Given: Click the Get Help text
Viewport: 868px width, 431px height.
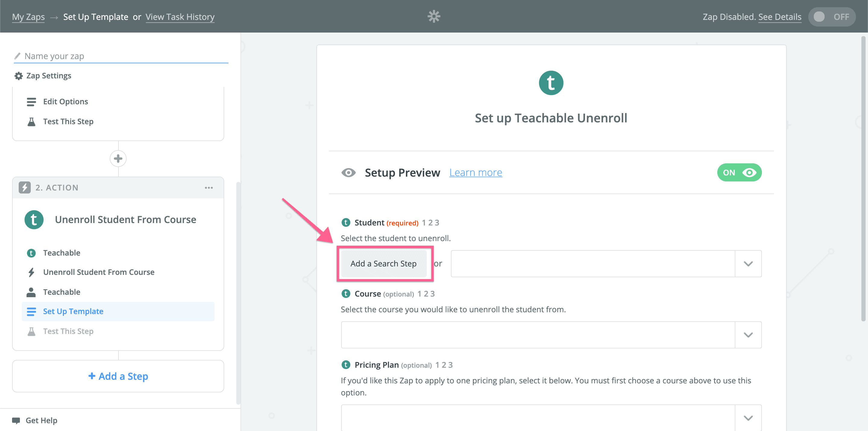Looking at the screenshot, I should tap(42, 420).
